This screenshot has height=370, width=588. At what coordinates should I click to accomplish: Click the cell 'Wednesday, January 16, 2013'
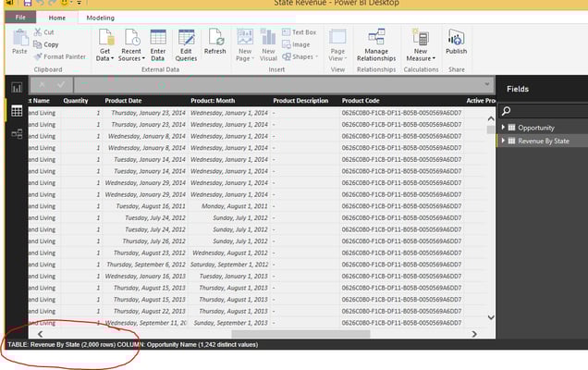pos(145,276)
